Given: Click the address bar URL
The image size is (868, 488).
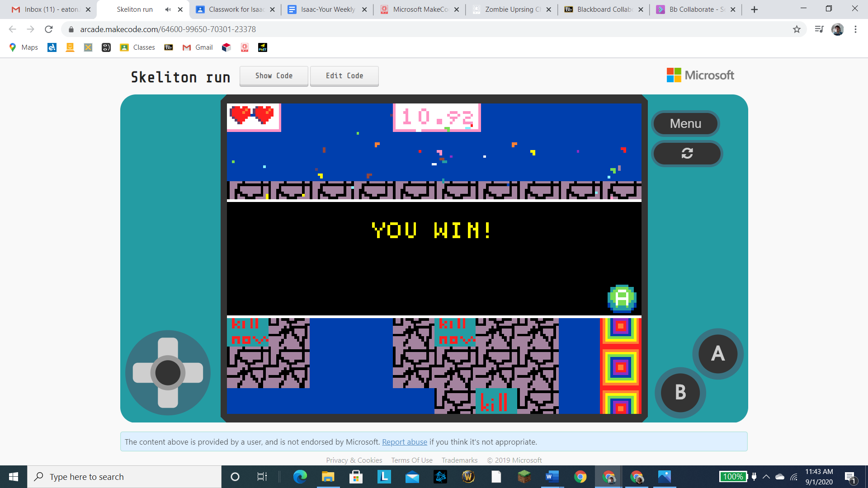Looking at the screenshot, I should point(168,29).
